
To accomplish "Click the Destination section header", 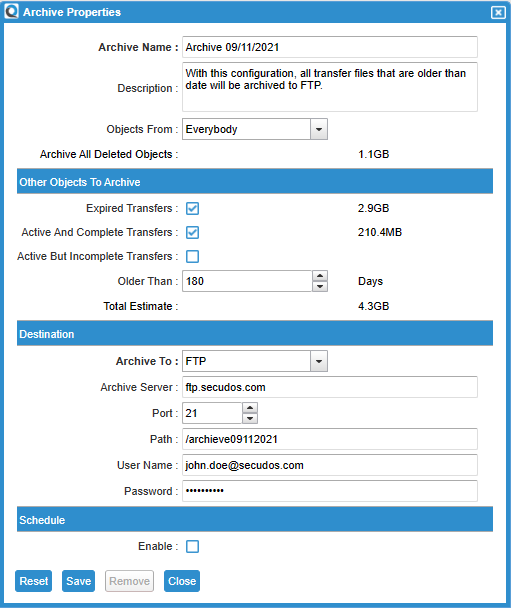I will (255, 333).
